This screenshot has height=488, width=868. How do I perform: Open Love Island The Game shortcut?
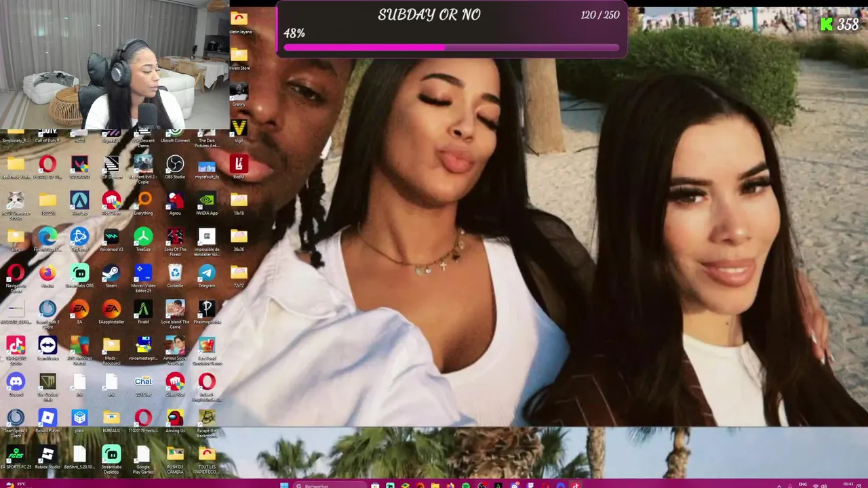(x=175, y=314)
